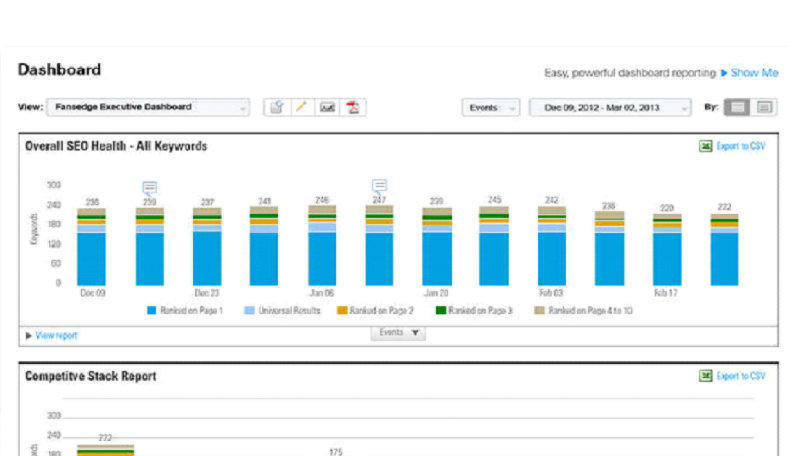Click the Competitive Stack Report title
793x456 pixels.
(x=91, y=376)
